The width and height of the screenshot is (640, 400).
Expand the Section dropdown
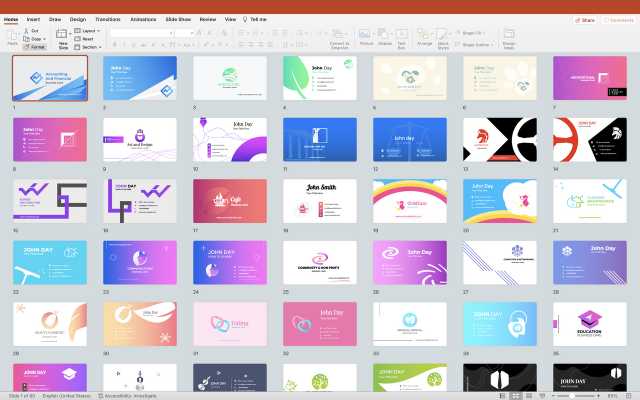pos(90,47)
